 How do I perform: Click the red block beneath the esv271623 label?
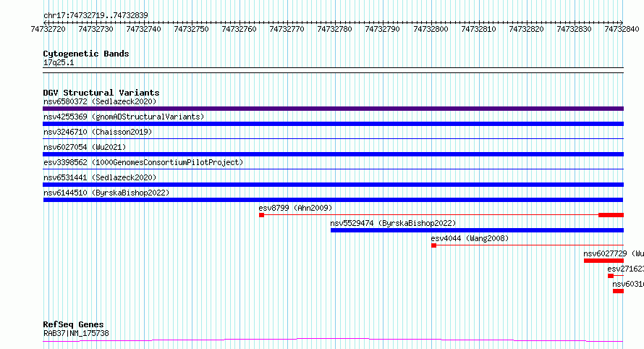[x=611, y=276]
